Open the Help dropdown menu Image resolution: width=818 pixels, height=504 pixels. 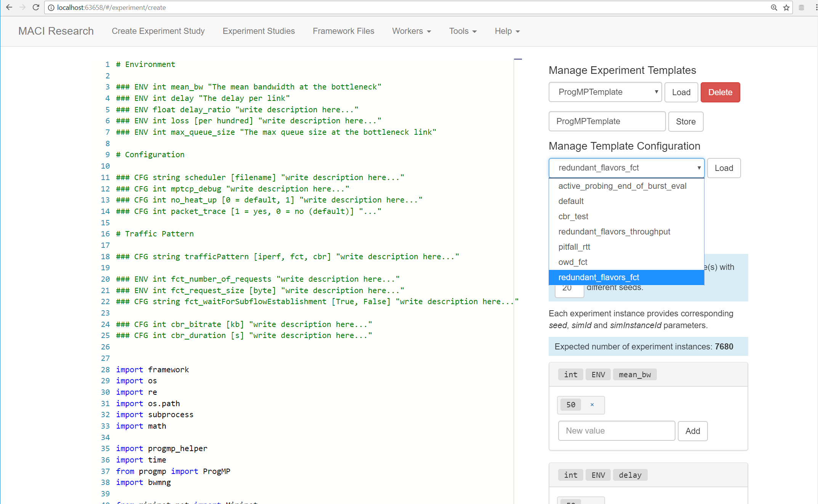point(507,31)
